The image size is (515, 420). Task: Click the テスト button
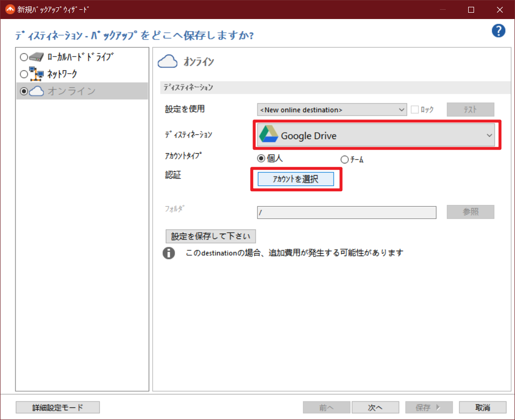point(470,109)
